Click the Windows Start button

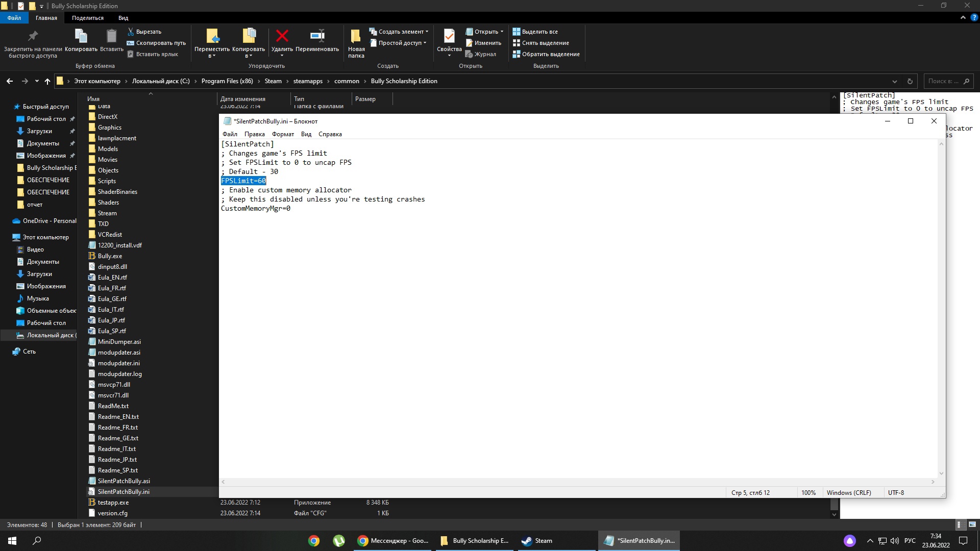tap(12, 541)
